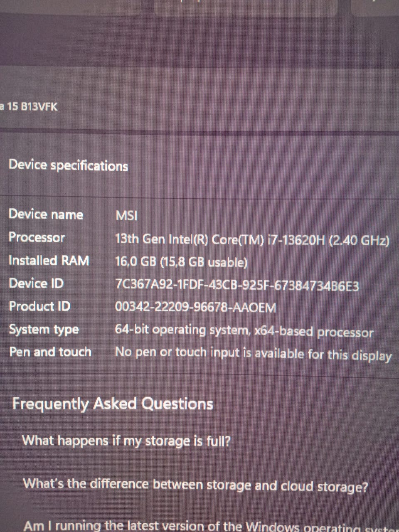Screen dimensions: 399x532
Task: Select the 16,0 GB RAM value
Action: [x=181, y=262]
